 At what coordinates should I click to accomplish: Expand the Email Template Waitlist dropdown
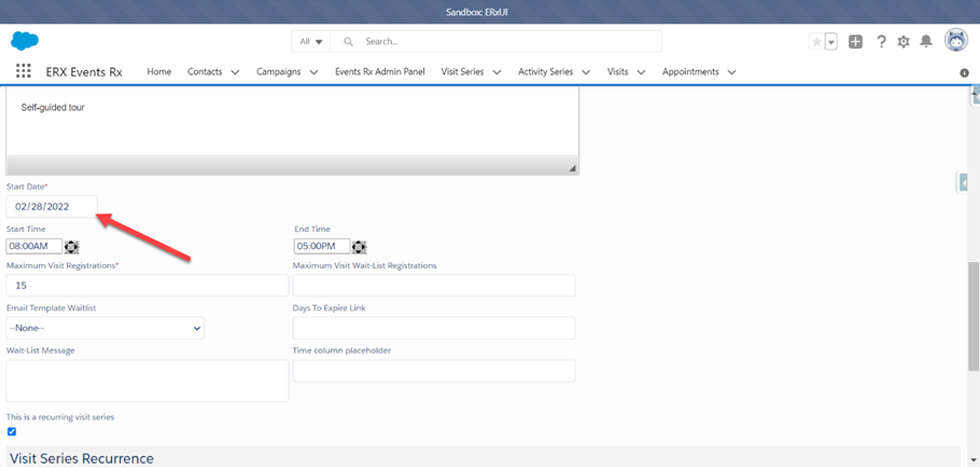(105, 328)
